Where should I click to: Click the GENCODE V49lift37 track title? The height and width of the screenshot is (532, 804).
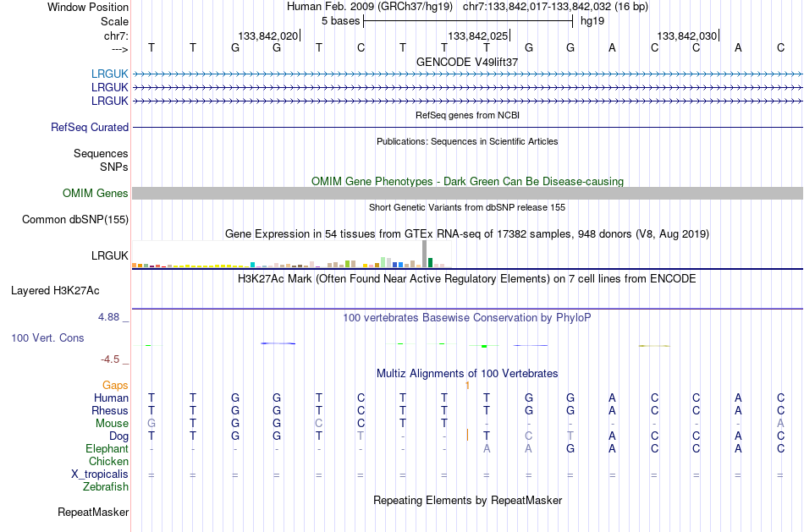[467, 62]
